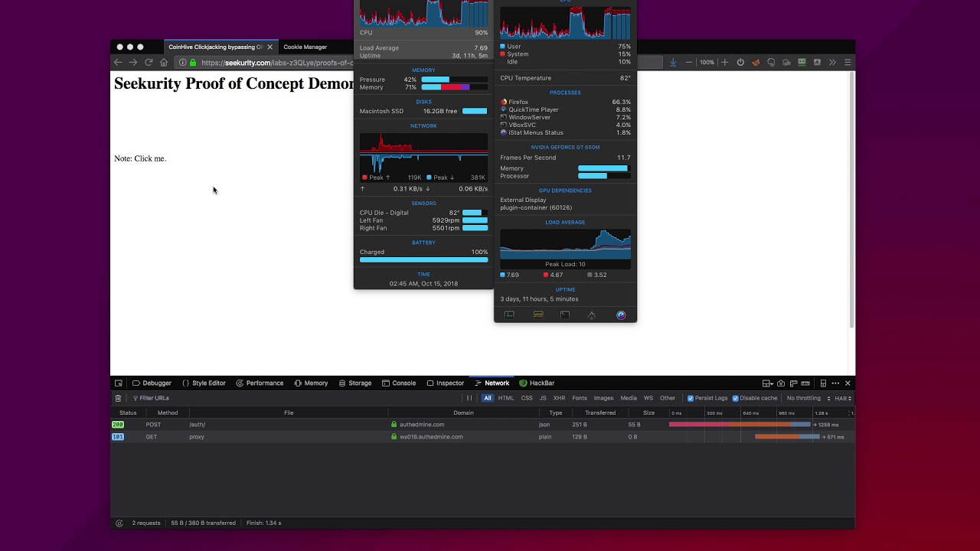Clear network log with trash icon
Screen dimensions: 980x551
(x=118, y=398)
